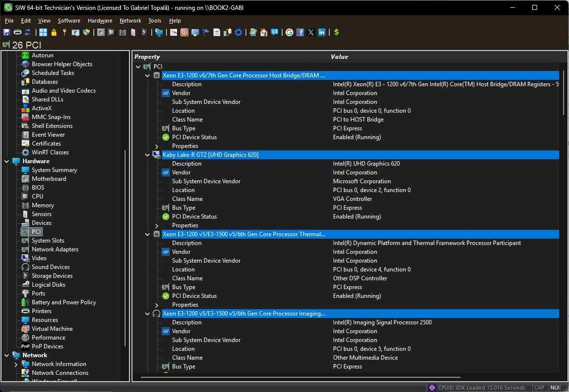Click the thermometer sensors toolbar icon
569x392 pixels.
pos(133,32)
